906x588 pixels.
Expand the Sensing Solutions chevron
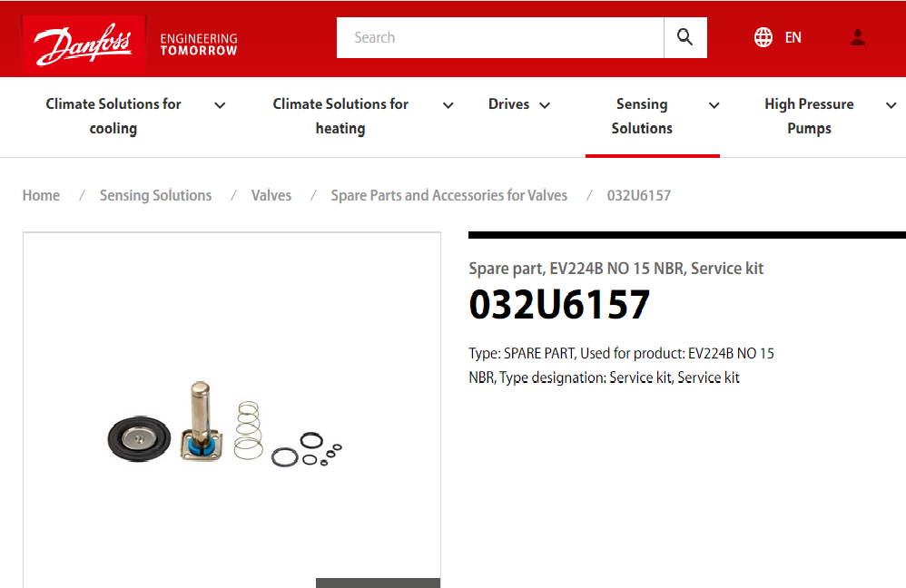(714, 105)
